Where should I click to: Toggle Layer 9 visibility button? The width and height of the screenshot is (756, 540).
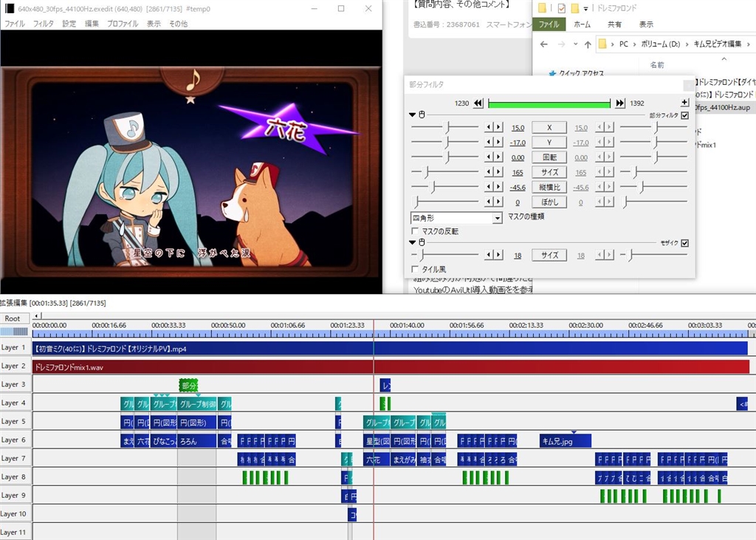coord(15,496)
